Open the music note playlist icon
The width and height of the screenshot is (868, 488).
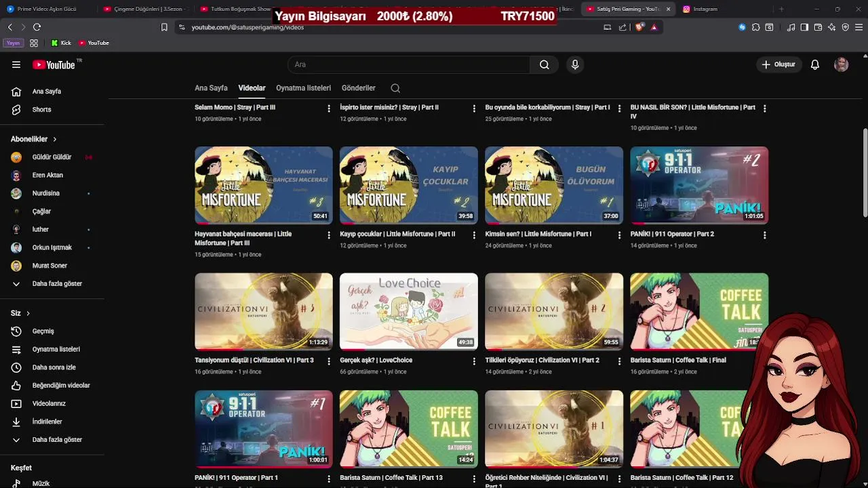pos(791,27)
